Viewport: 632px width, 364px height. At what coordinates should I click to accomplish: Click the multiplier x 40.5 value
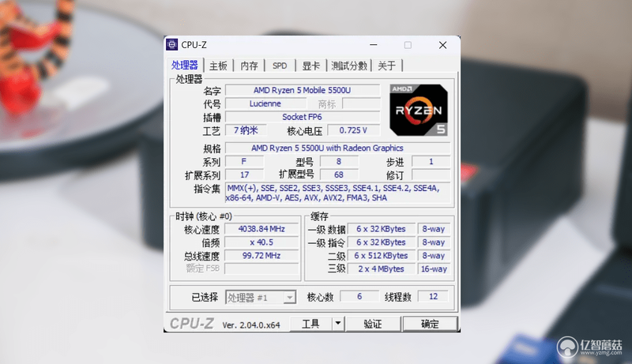coord(261,242)
